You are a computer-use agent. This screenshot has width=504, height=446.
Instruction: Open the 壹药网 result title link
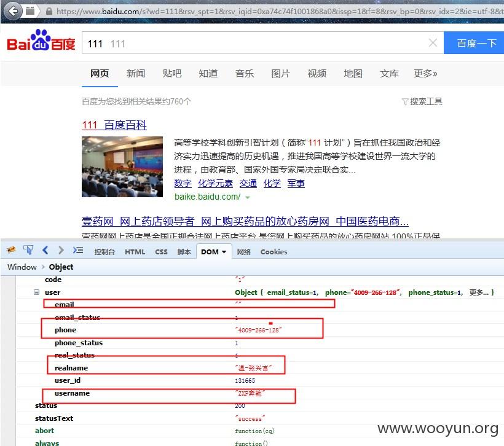click(x=245, y=221)
